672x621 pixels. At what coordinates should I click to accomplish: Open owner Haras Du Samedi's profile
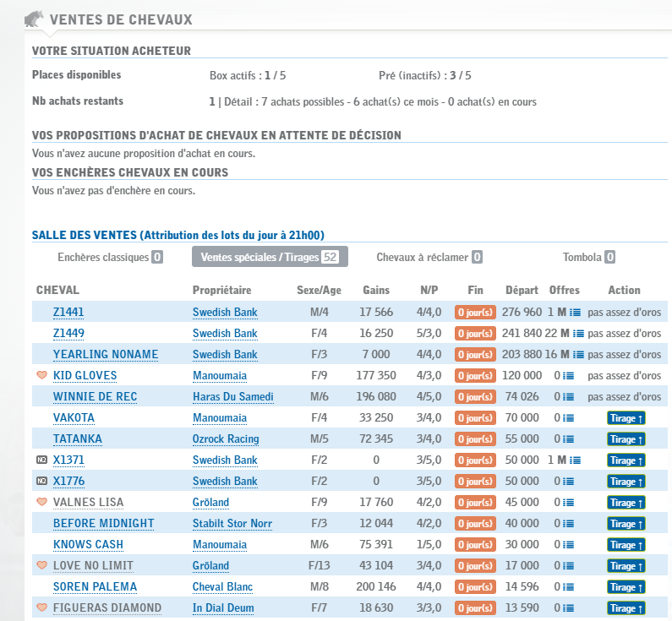(232, 396)
